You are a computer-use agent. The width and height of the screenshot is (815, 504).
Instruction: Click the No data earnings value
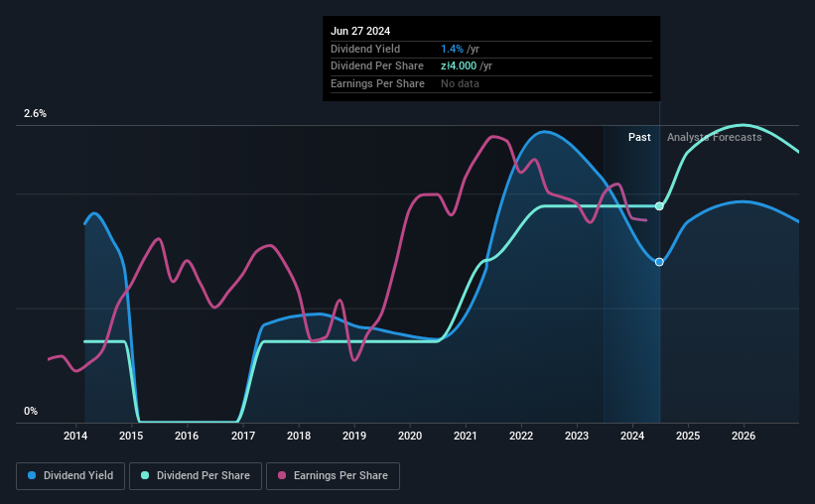460,83
